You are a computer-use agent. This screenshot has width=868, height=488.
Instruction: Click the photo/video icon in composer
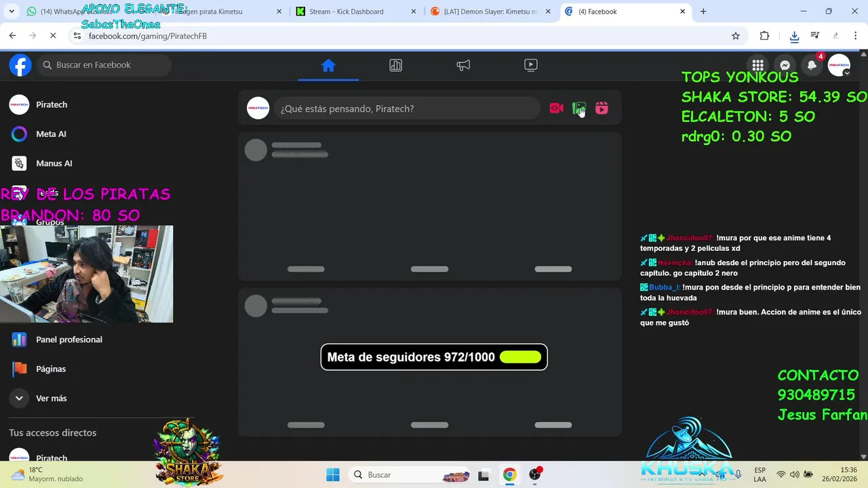(579, 108)
